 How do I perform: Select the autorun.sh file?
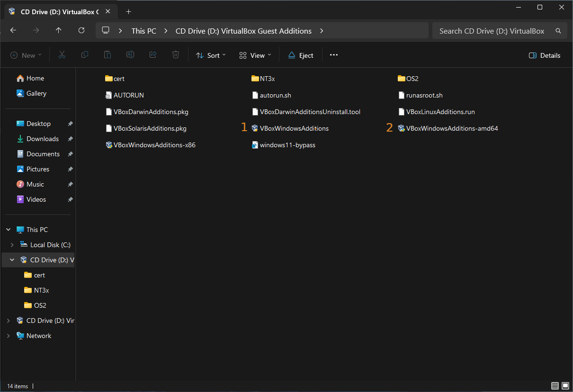point(271,95)
